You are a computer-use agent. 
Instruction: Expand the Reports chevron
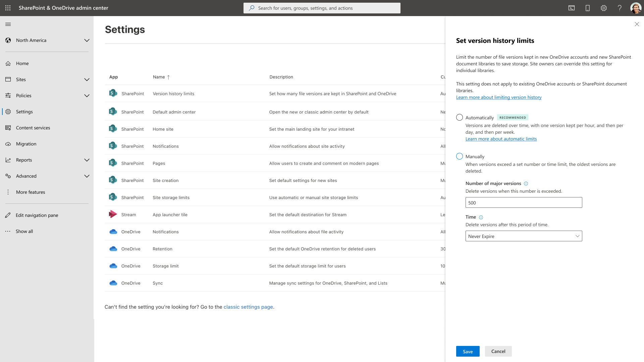pos(87,160)
